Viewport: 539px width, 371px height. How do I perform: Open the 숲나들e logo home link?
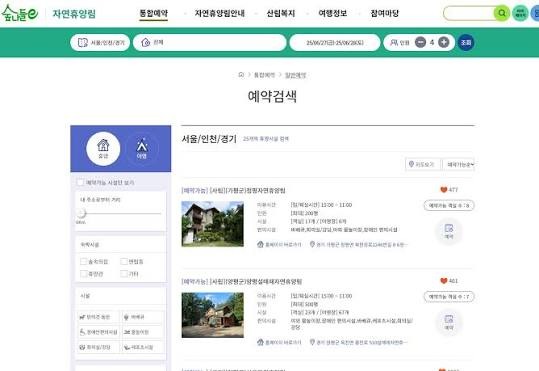[19, 13]
